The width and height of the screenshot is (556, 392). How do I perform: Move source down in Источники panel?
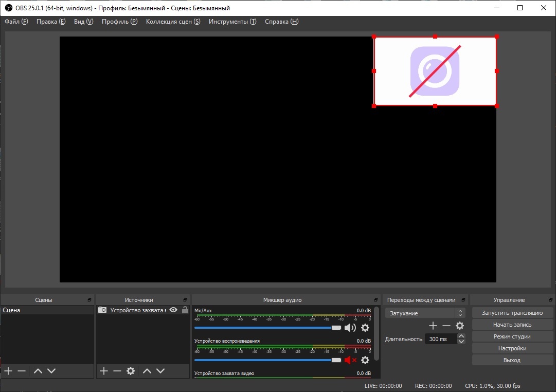click(x=160, y=371)
